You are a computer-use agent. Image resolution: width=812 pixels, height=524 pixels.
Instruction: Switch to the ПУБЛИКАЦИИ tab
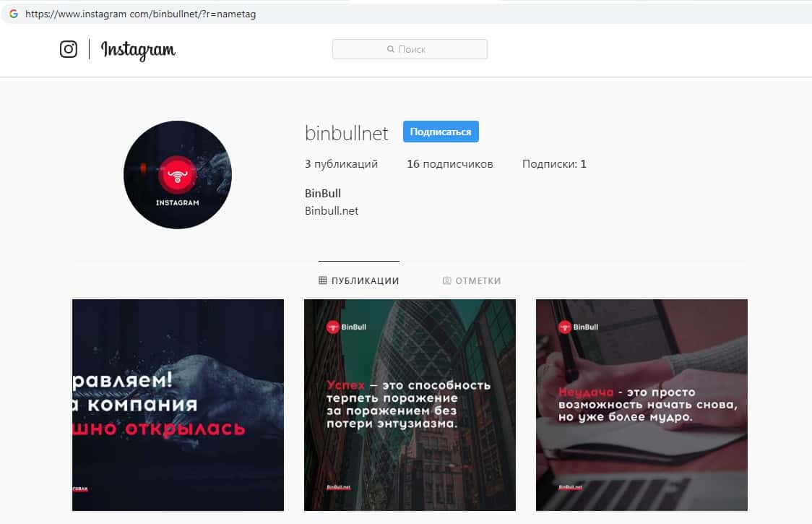359,280
